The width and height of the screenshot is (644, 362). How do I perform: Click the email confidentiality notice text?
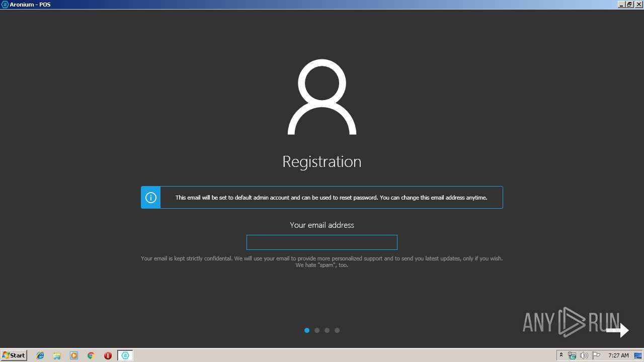pyautogui.click(x=322, y=261)
